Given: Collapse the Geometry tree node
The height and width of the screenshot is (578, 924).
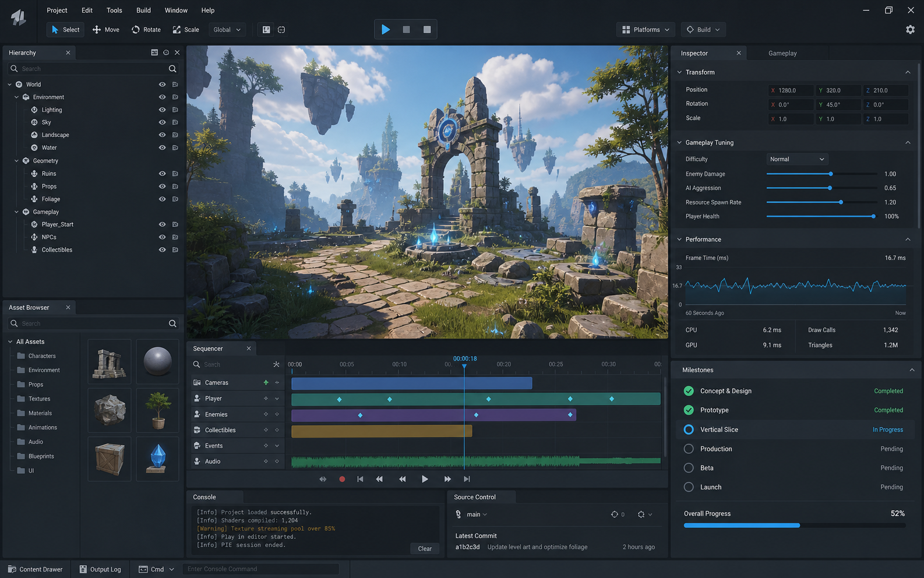Looking at the screenshot, I should tap(16, 161).
